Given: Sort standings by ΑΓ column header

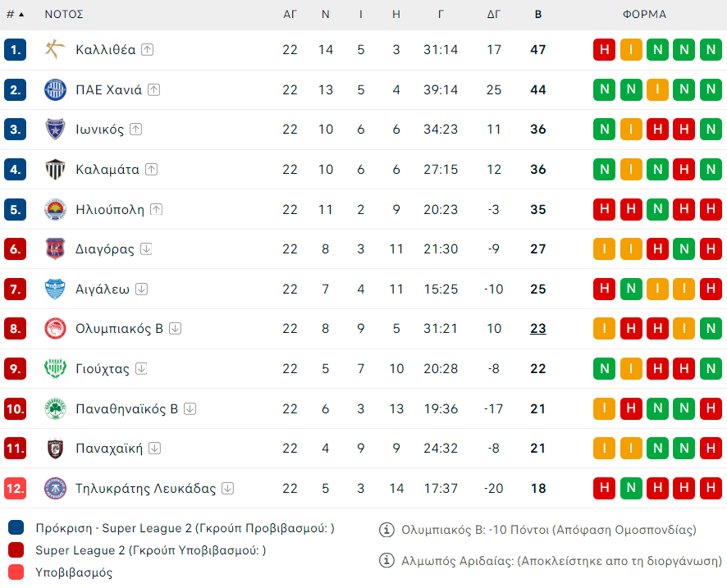Looking at the screenshot, I should [290, 15].
